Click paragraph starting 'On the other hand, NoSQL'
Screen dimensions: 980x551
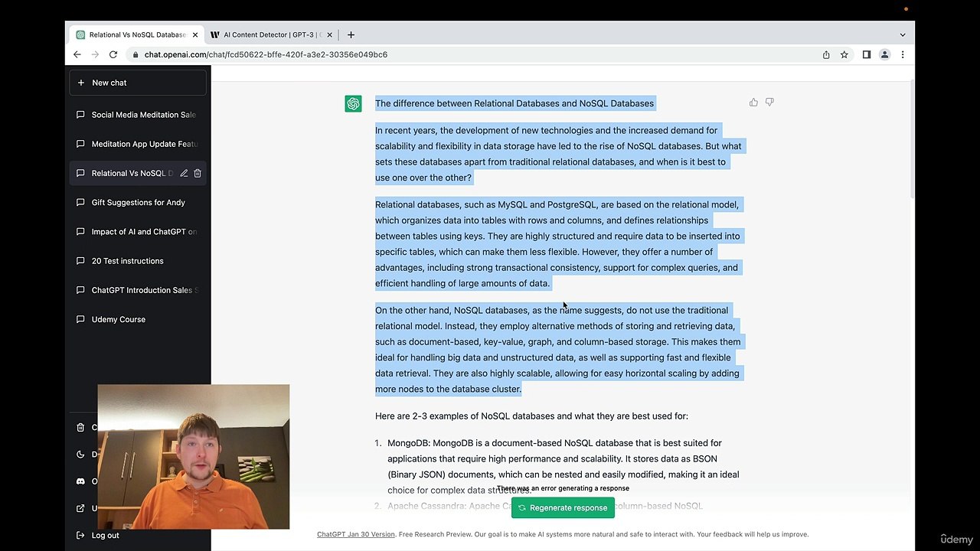[557, 350]
